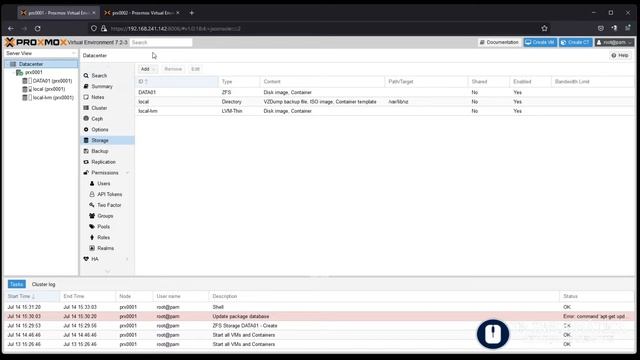Viewport: 640px width, 360px height.
Task: Focus the top Search input field
Action: [x=161, y=42]
